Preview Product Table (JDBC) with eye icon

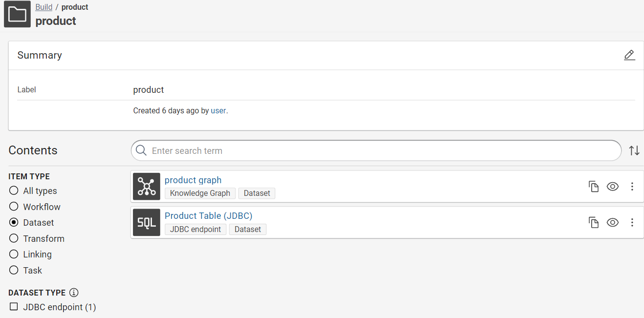612,223
